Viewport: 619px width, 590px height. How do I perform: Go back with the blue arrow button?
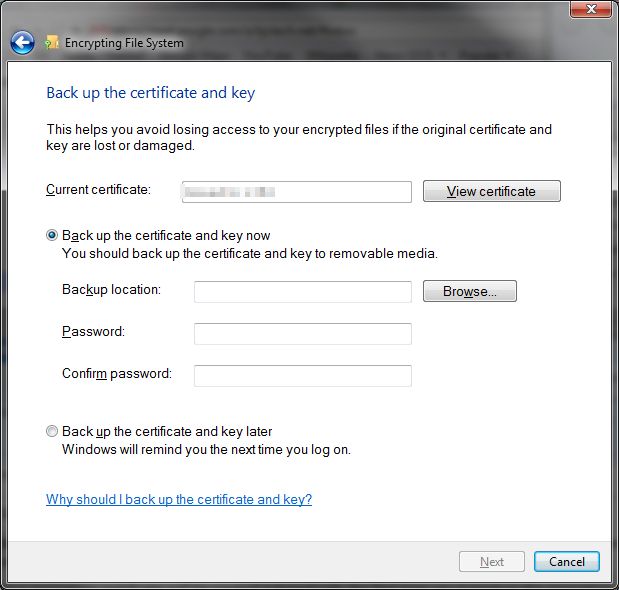point(22,43)
